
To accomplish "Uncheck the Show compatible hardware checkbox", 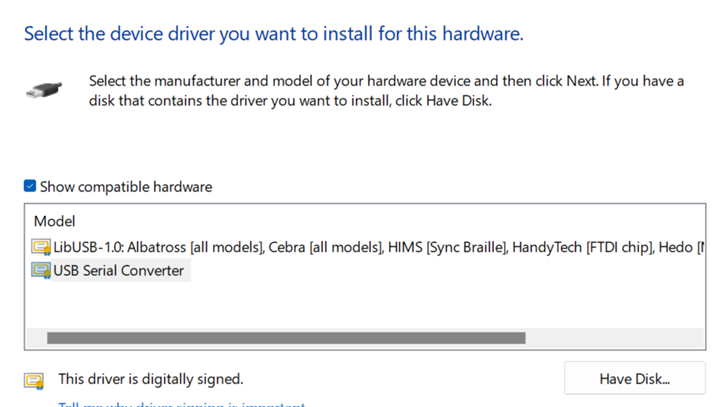I will pyautogui.click(x=30, y=186).
